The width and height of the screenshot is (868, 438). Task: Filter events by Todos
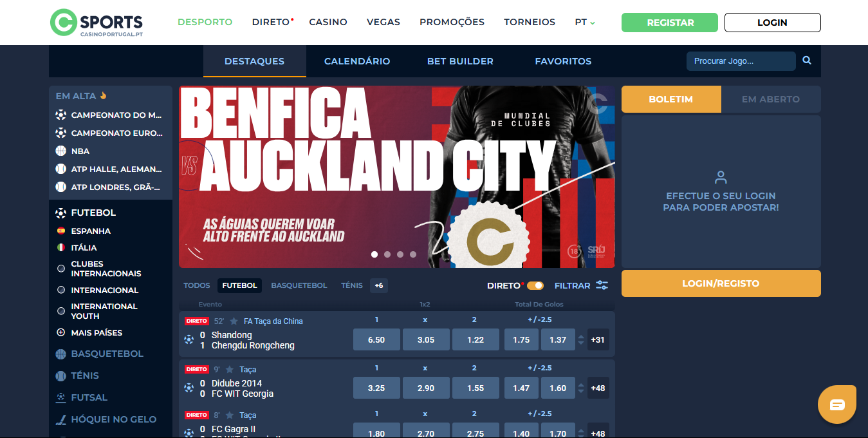[x=197, y=285]
